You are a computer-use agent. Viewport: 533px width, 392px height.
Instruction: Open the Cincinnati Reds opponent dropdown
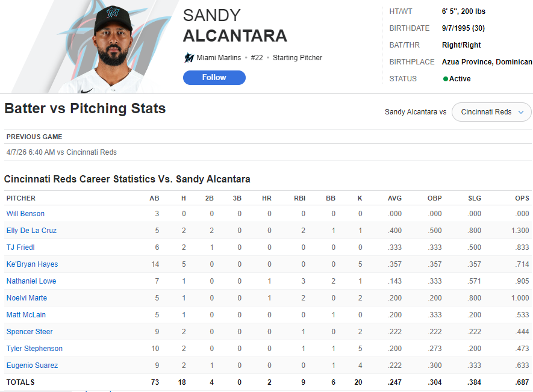pos(491,112)
